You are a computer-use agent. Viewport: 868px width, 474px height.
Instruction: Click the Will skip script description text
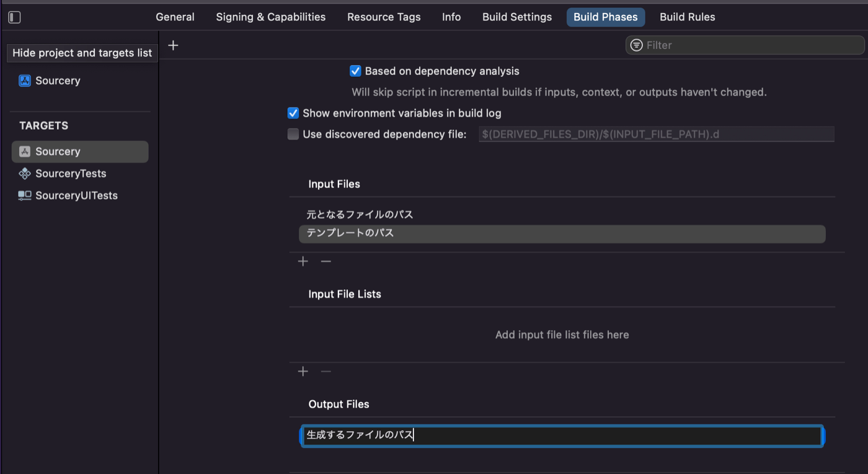559,92
